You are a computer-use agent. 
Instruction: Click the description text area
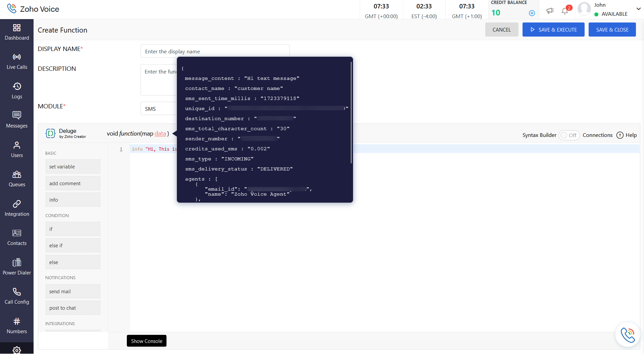159,80
